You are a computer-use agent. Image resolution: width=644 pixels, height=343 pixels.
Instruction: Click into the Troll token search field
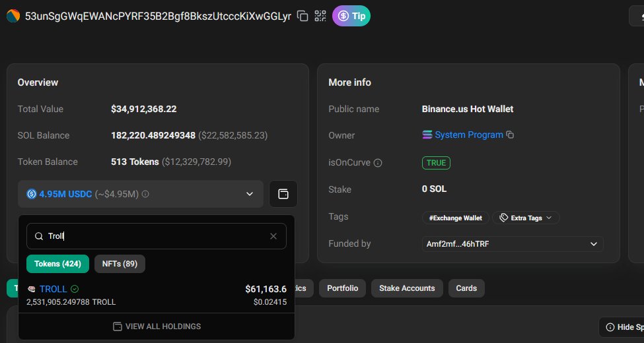tap(157, 236)
